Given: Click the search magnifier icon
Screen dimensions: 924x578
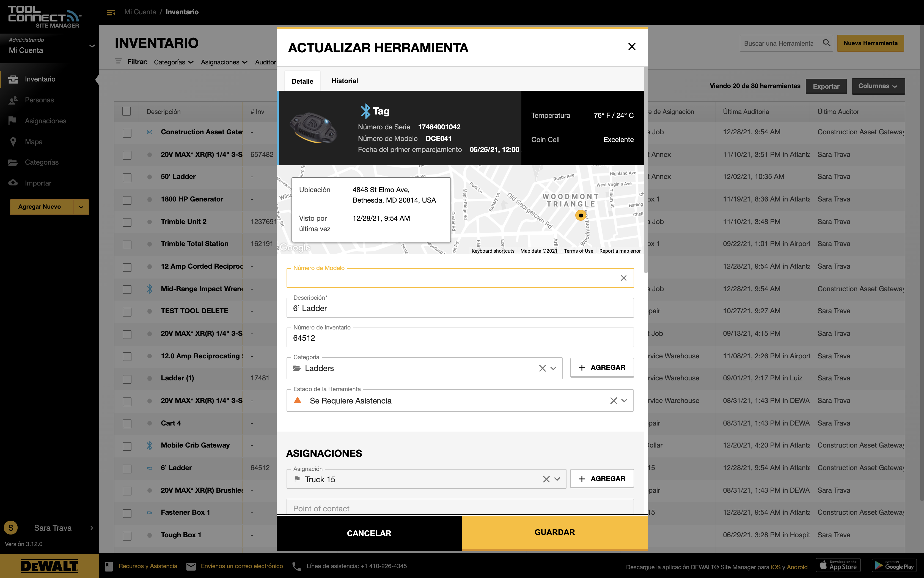Looking at the screenshot, I should 826,43.
